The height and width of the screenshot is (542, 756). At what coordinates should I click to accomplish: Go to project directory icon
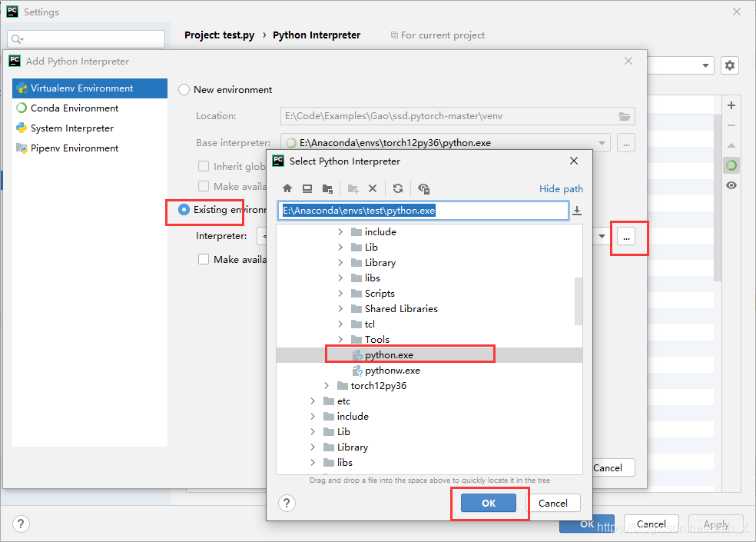(x=327, y=188)
